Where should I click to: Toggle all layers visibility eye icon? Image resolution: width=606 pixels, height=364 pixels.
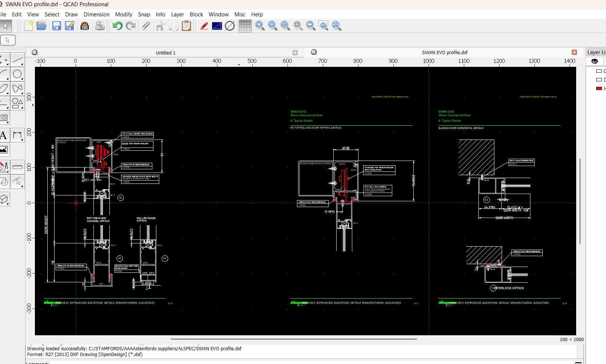595,61
